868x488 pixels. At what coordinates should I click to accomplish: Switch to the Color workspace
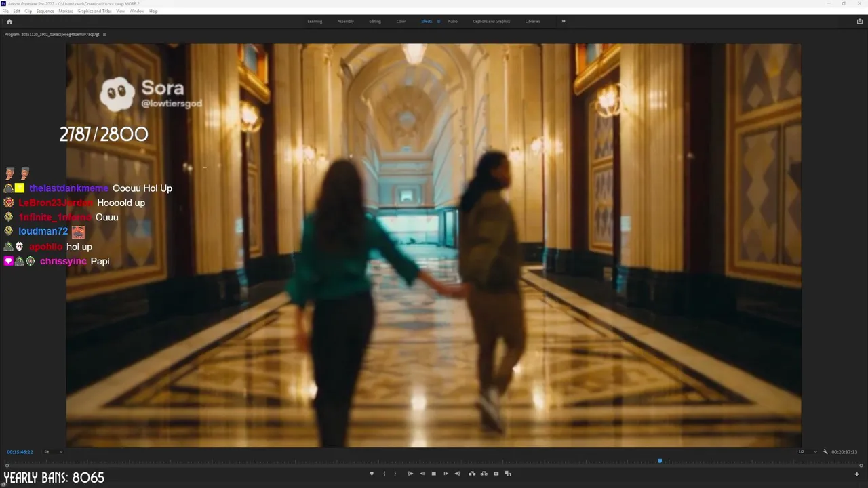[401, 21]
